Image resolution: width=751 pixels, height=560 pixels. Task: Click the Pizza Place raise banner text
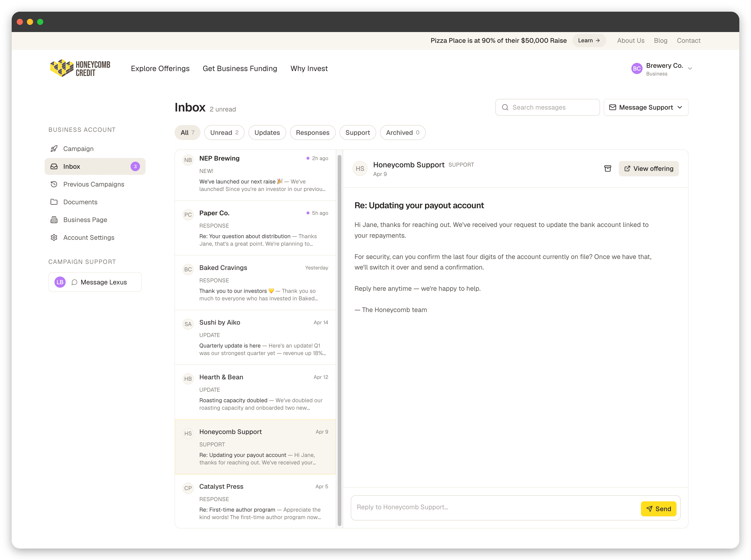point(498,40)
